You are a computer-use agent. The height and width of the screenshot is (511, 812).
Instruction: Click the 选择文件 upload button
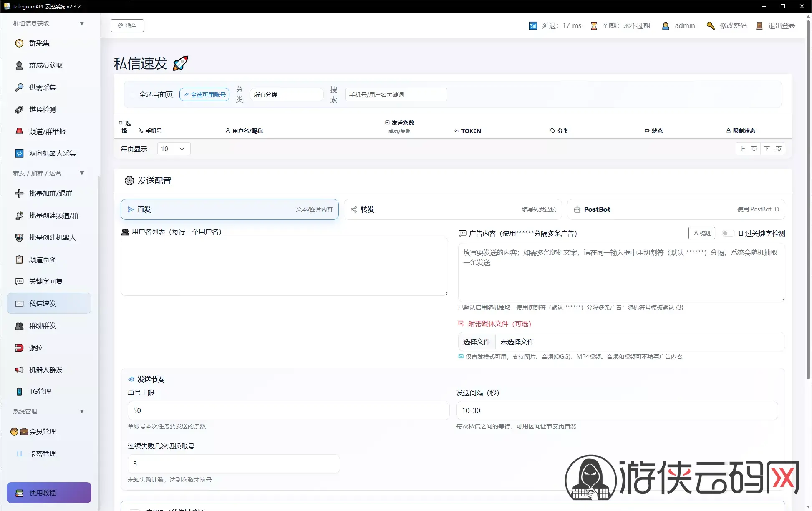click(477, 342)
